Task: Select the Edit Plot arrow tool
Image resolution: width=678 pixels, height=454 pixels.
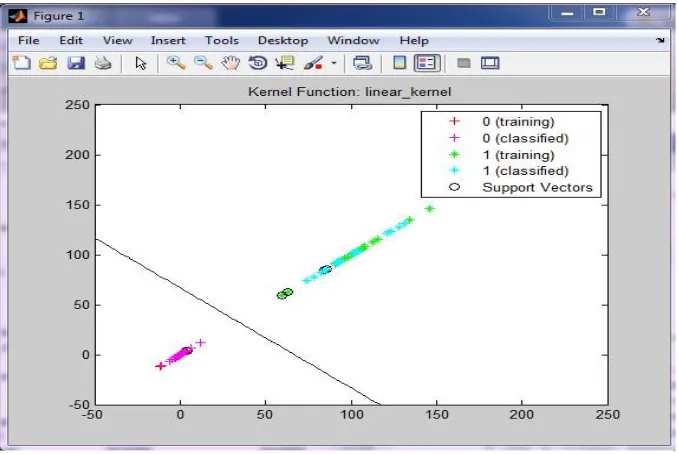Action: point(141,63)
